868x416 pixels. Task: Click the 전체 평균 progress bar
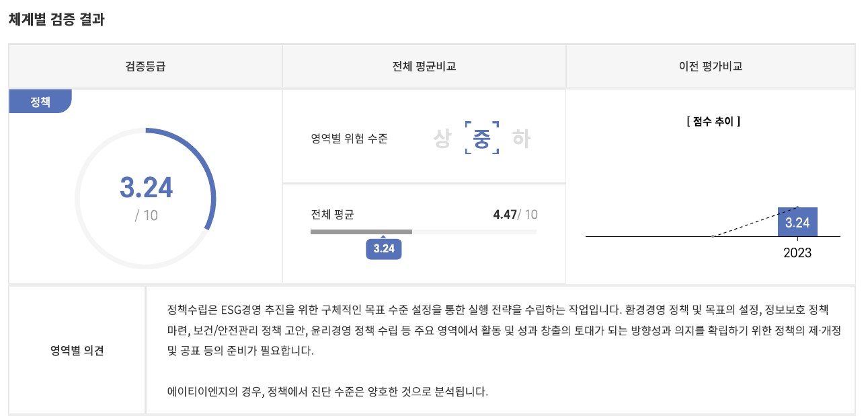[424, 232]
